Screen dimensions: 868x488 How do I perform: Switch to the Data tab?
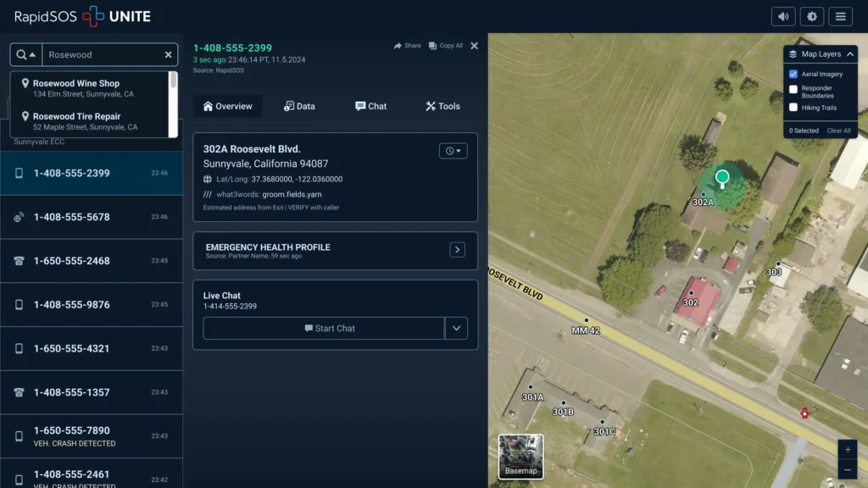point(300,106)
